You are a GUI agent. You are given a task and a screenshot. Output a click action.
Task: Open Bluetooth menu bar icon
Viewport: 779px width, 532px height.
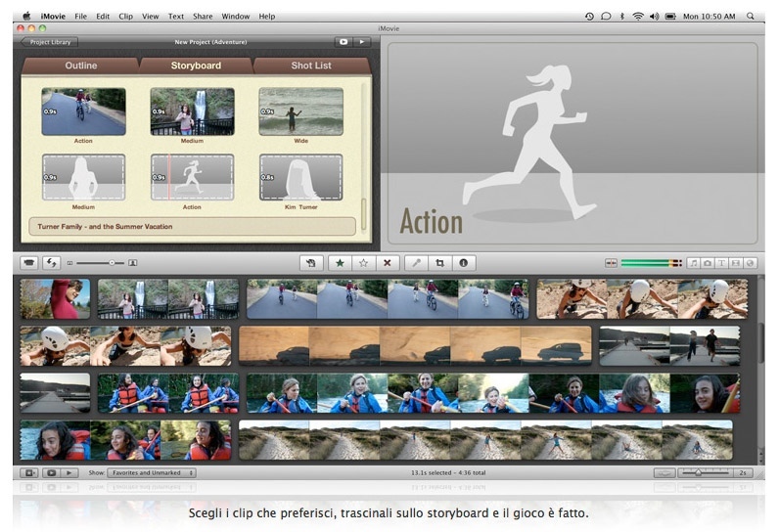[x=622, y=16]
